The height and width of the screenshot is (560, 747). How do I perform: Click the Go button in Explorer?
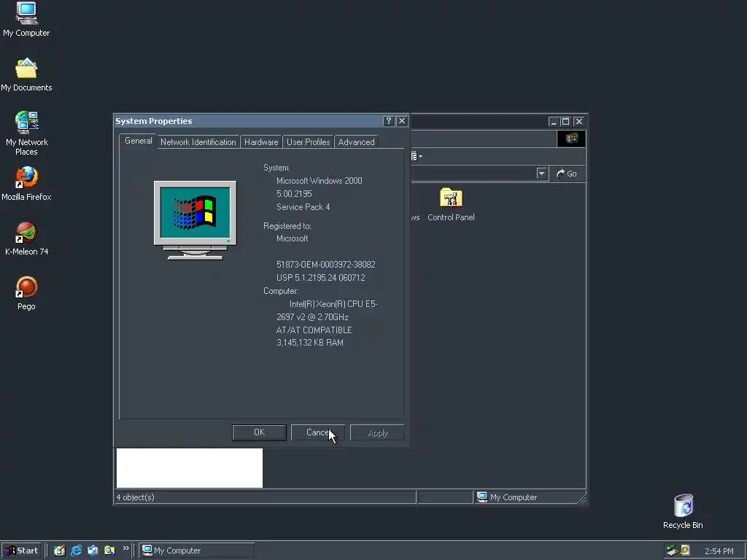coord(567,174)
